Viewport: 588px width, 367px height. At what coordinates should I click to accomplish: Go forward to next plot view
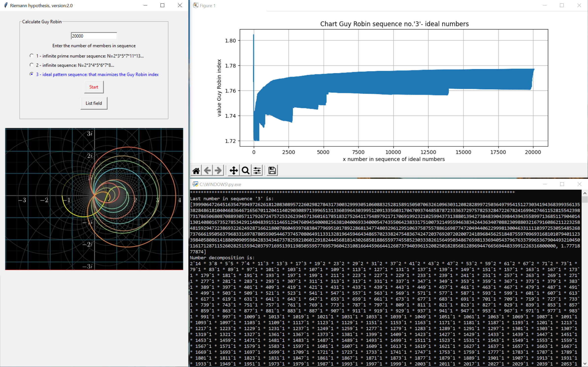pyautogui.click(x=218, y=170)
